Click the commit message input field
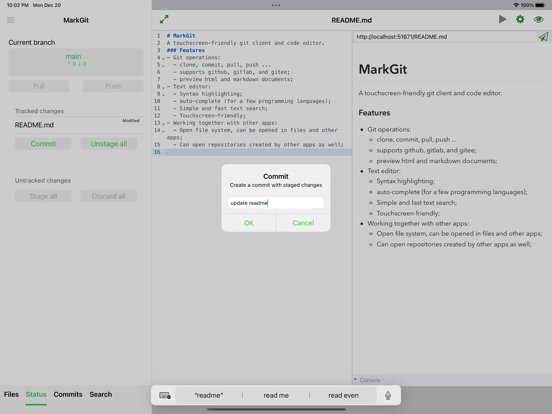The image size is (552, 414). 276,203
